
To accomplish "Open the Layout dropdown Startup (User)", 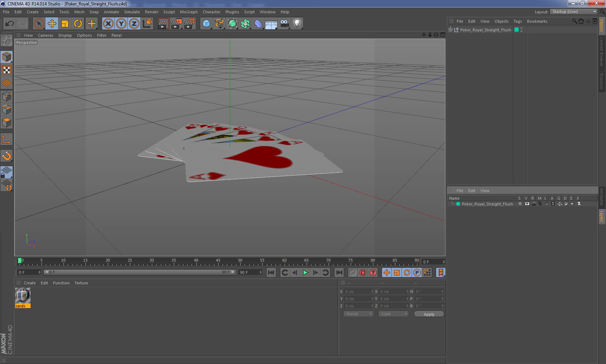I will pyautogui.click(x=574, y=12).
